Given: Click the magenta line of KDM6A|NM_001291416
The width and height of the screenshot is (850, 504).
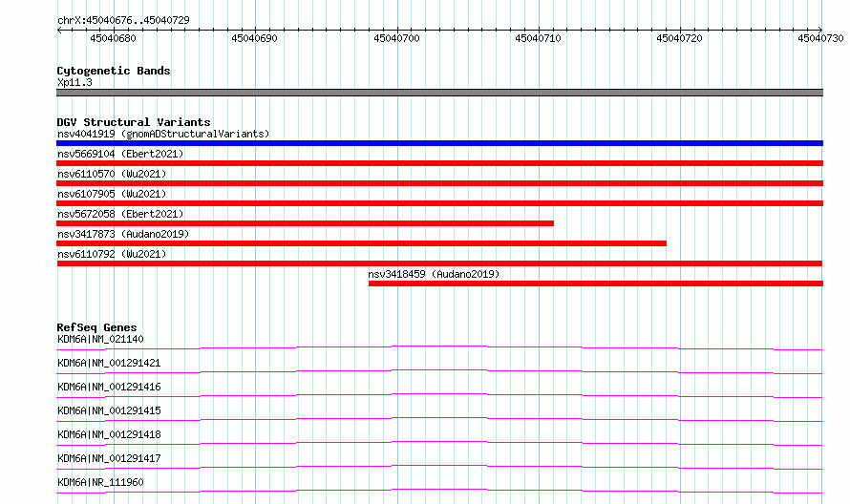Looking at the screenshot, I should click(439, 395).
